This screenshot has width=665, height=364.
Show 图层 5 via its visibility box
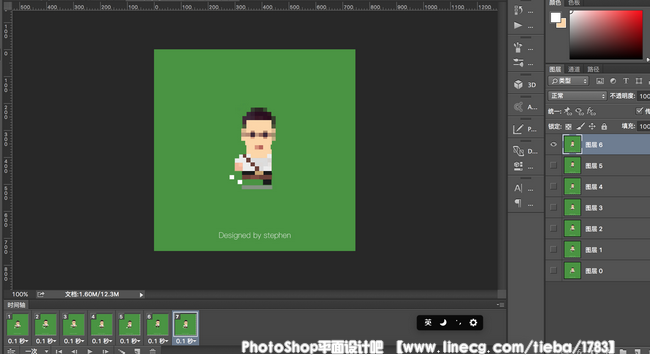[x=553, y=165]
